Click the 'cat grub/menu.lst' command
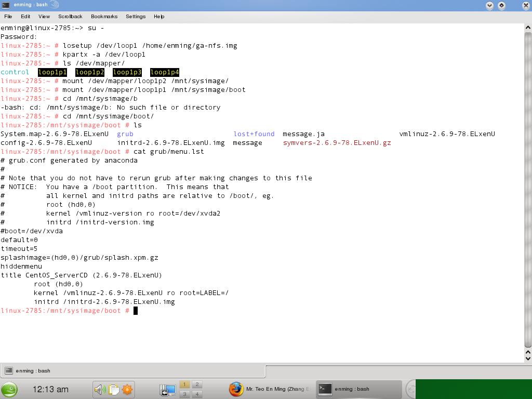The width and height of the screenshot is (532, 399). click(169, 152)
